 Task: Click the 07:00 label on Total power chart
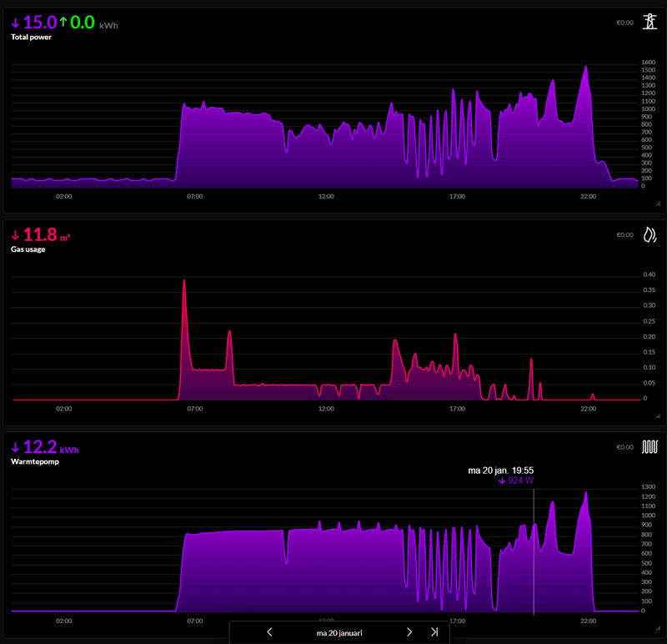[x=195, y=196]
